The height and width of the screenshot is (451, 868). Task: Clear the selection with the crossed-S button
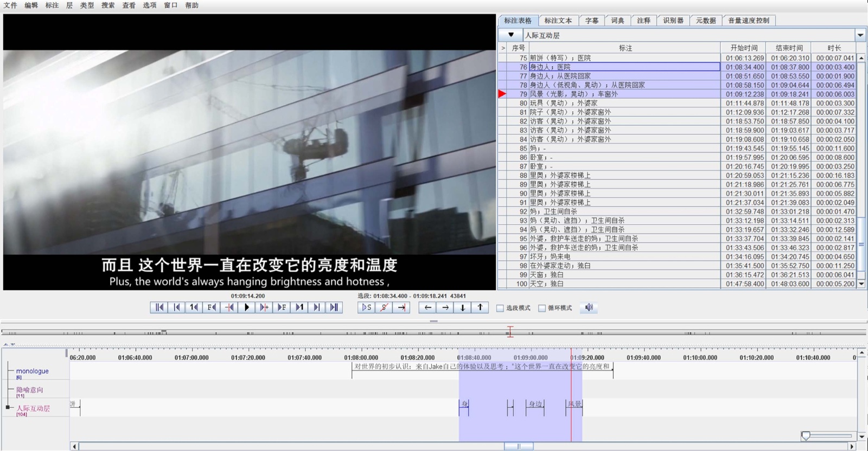click(384, 307)
